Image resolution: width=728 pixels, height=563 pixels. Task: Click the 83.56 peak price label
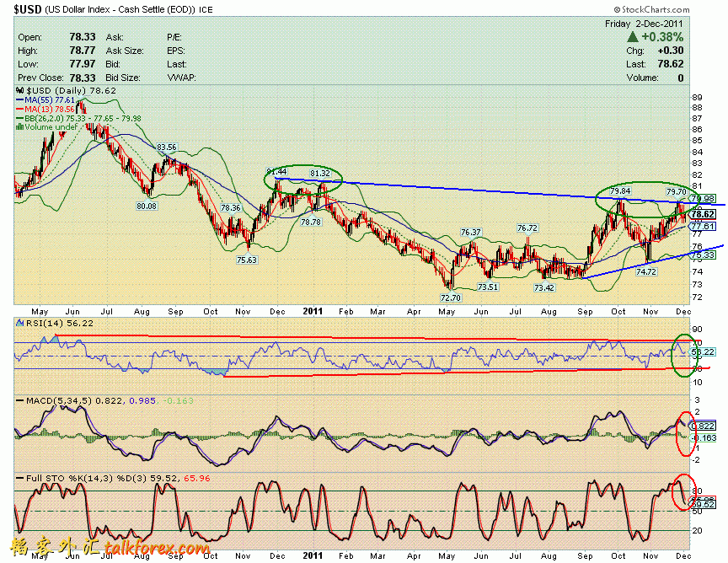click(167, 147)
